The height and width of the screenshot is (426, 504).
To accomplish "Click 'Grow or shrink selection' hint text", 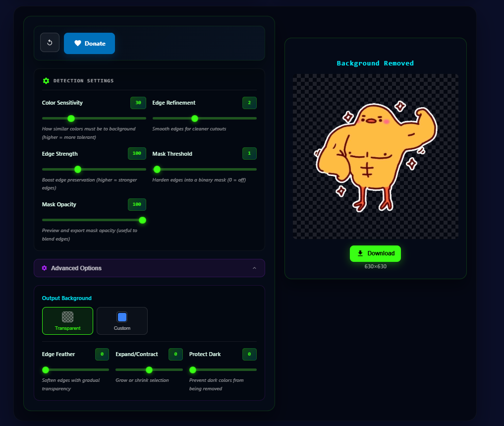I will point(142,380).
